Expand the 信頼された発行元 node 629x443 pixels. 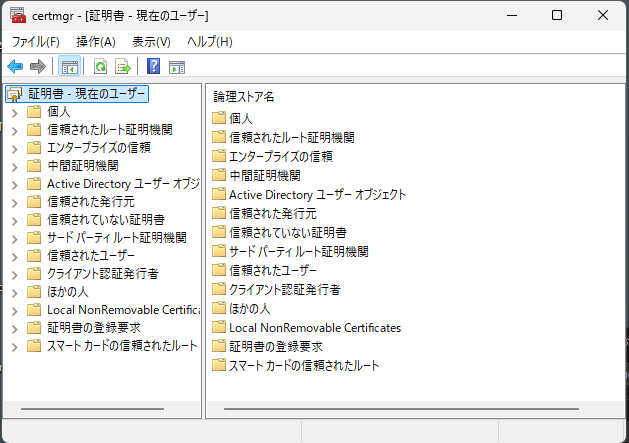click(14, 203)
